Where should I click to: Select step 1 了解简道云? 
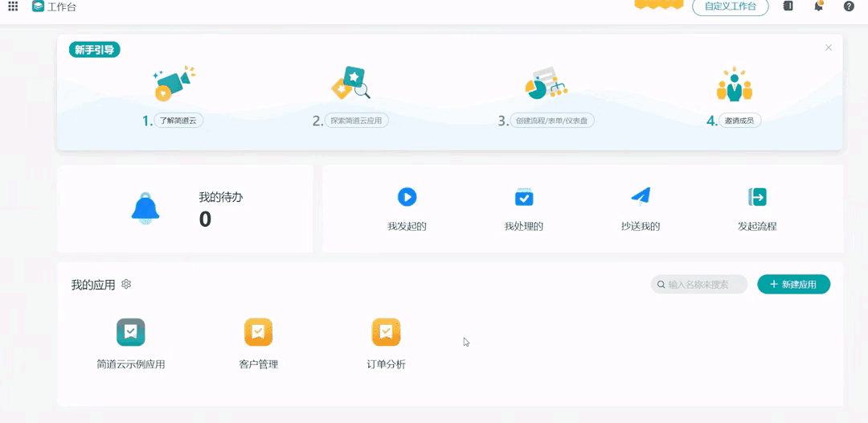[x=178, y=121]
